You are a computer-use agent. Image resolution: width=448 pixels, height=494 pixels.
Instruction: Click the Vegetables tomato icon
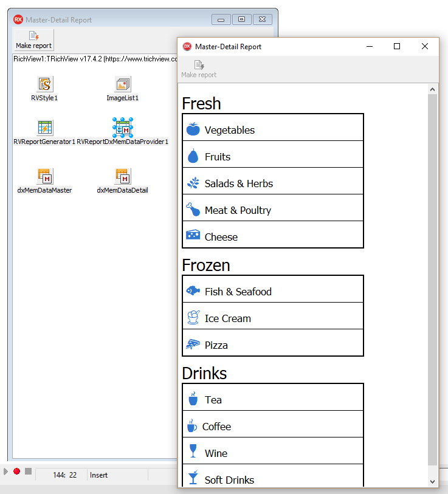click(x=193, y=129)
